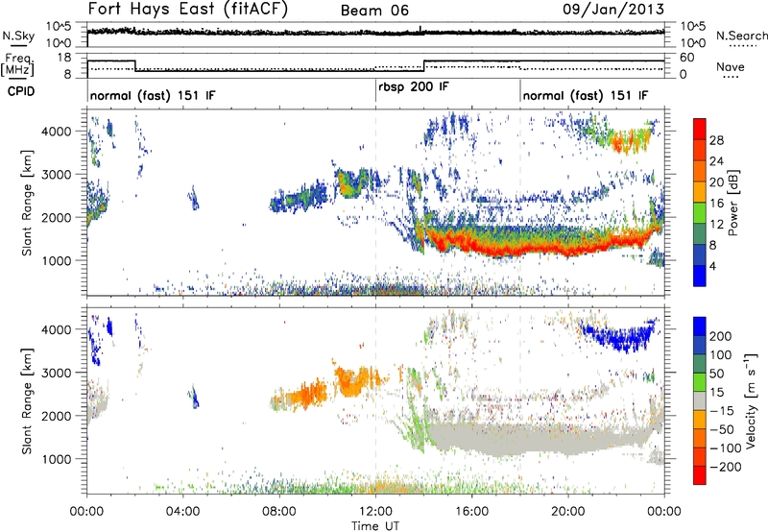Click the Power colorbar '4' tick value
The height and width of the screenshot is (532, 768).
712,266
